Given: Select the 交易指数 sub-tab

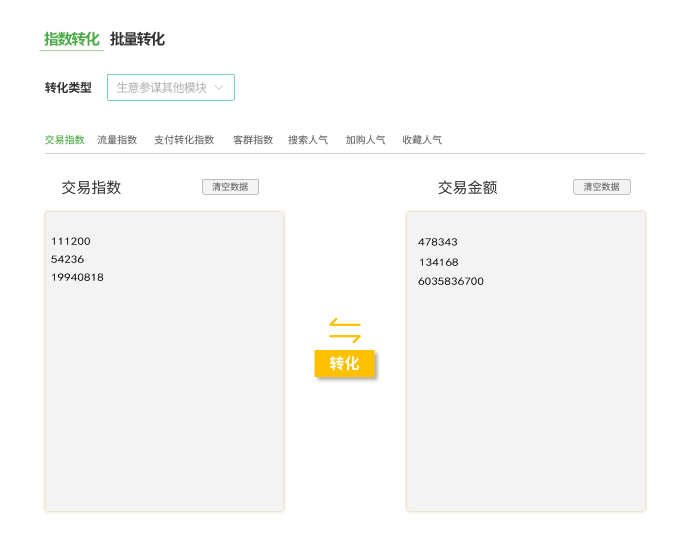Looking at the screenshot, I should 65,140.
